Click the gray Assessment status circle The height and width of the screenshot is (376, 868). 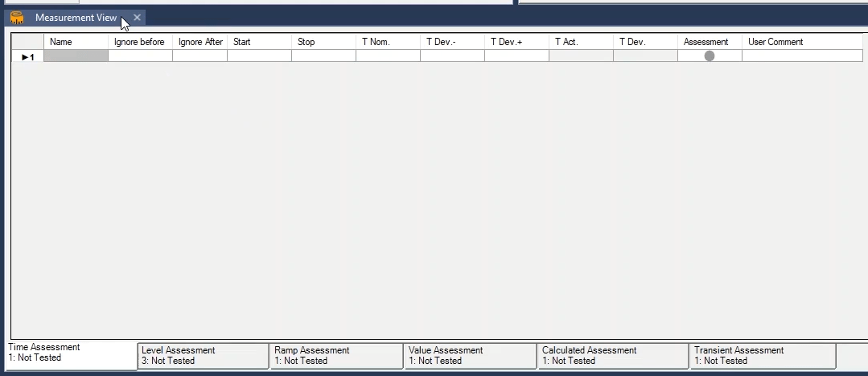[x=709, y=56]
